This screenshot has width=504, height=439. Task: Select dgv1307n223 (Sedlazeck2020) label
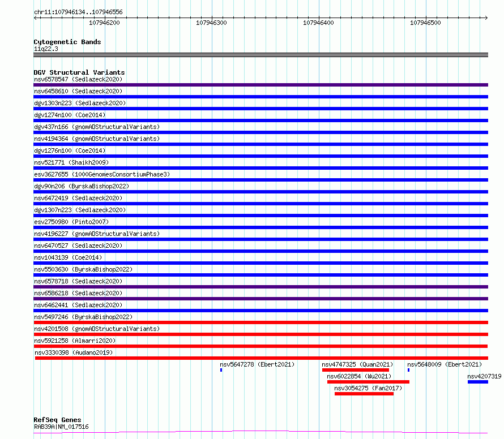80,210
